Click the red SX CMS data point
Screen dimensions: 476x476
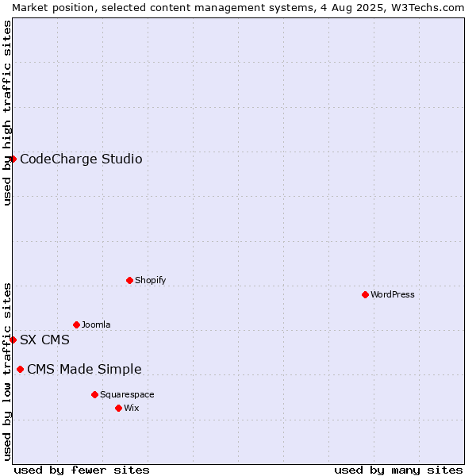13,340
